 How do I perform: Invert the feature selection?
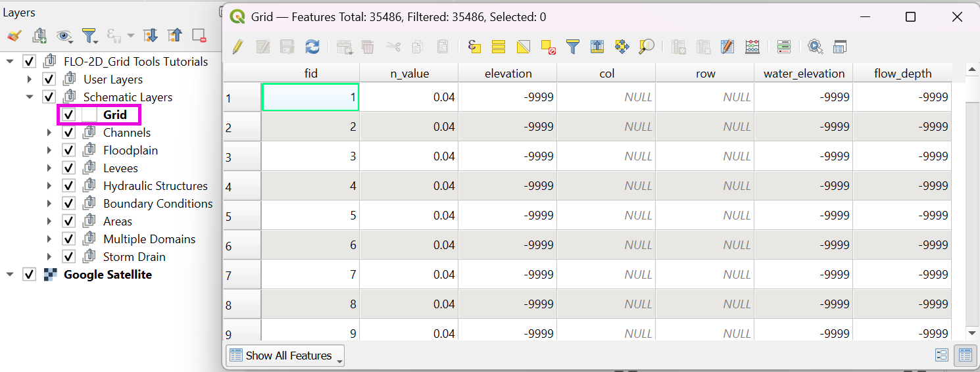[x=523, y=47]
